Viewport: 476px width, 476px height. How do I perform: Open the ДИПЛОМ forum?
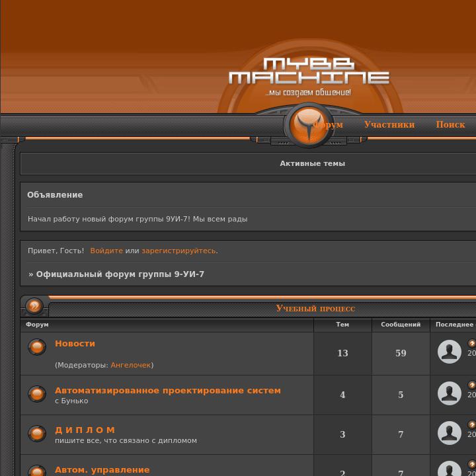pos(85,430)
